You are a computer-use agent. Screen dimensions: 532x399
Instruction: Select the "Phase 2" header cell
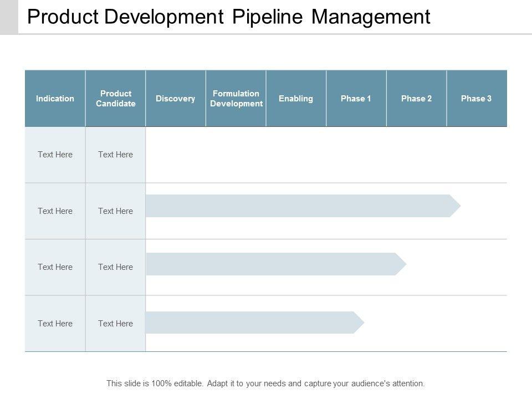point(416,99)
